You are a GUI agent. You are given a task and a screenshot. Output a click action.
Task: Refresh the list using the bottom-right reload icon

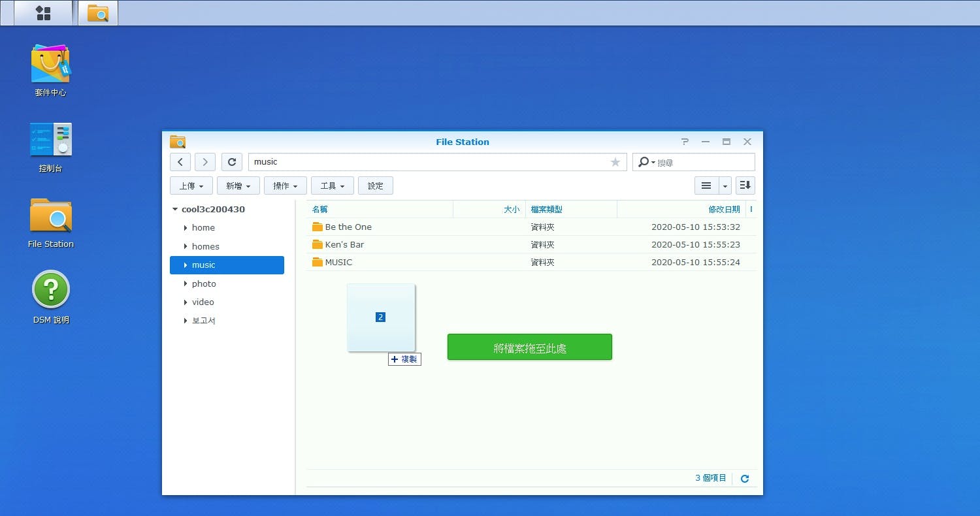click(745, 479)
